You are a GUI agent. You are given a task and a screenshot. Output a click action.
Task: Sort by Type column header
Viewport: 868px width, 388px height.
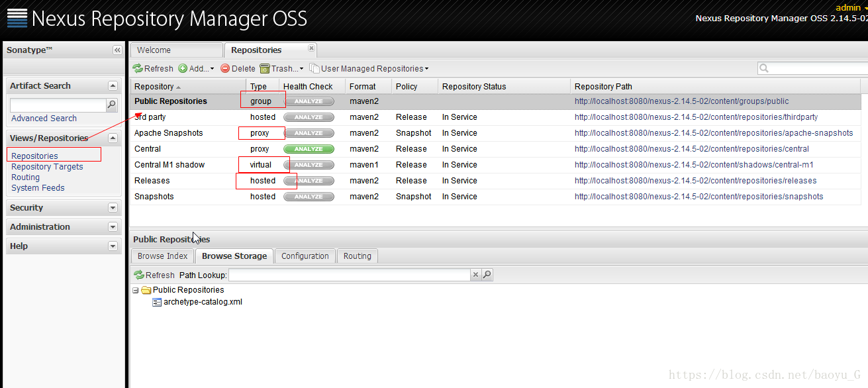click(x=263, y=87)
